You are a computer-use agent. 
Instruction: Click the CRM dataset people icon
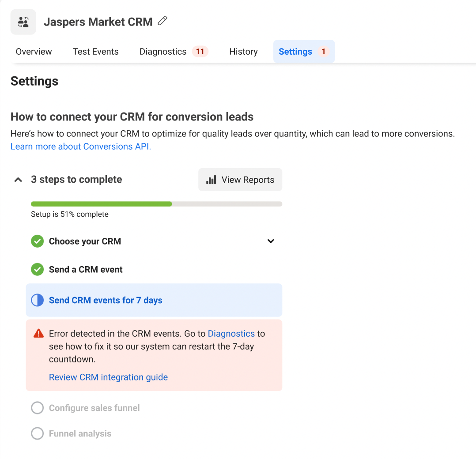coord(23,22)
